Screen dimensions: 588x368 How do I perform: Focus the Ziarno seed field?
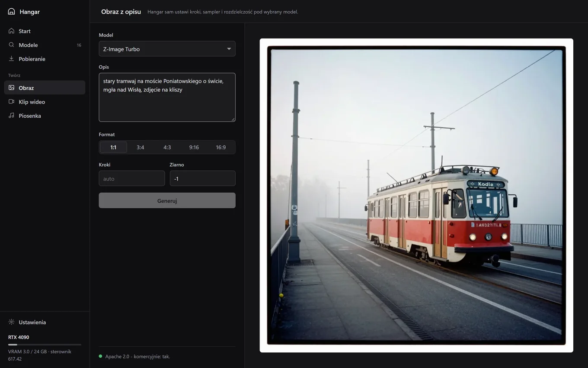coord(203,178)
